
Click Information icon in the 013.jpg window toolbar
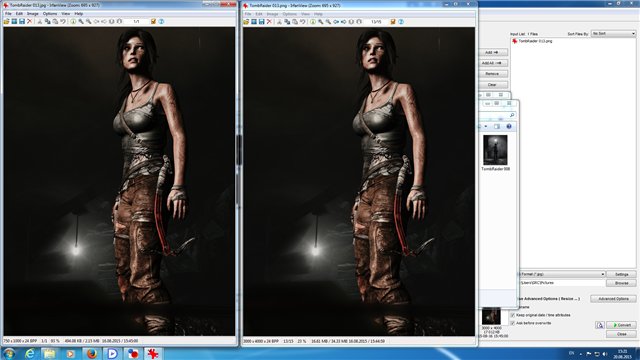pos(73,21)
